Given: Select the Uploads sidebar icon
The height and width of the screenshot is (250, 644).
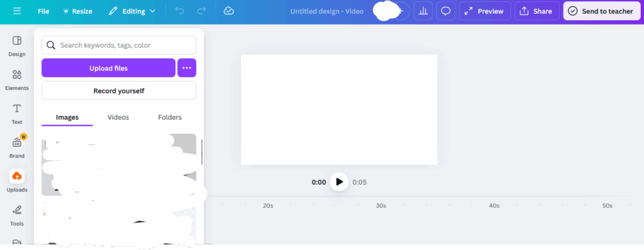Looking at the screenshot, I should 17,177.
